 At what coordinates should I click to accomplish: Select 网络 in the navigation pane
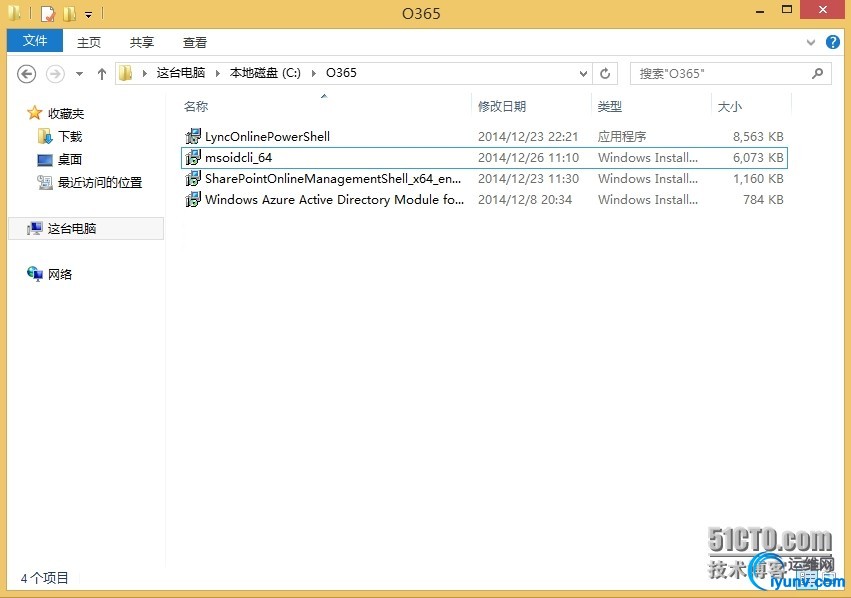(x=60, y=274)
